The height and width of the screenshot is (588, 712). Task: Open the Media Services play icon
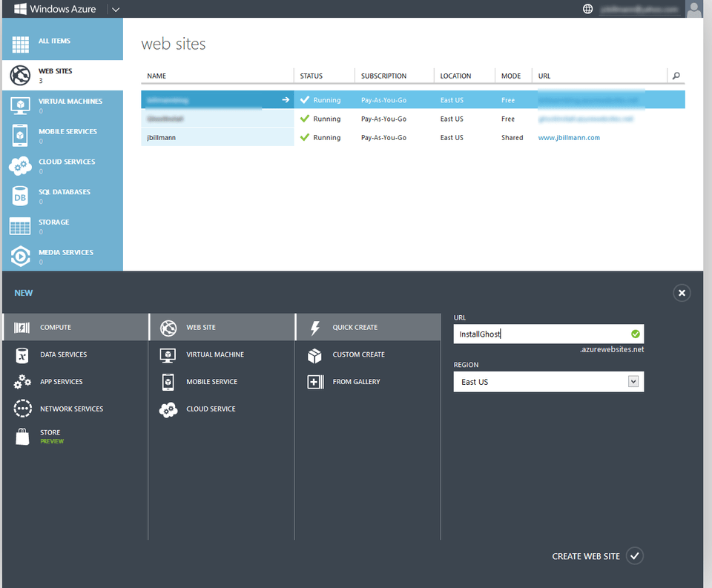20,257
